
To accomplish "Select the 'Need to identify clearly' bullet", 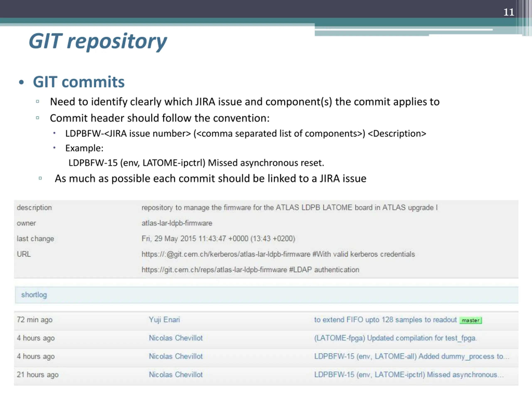I will [x=245, y=102].
